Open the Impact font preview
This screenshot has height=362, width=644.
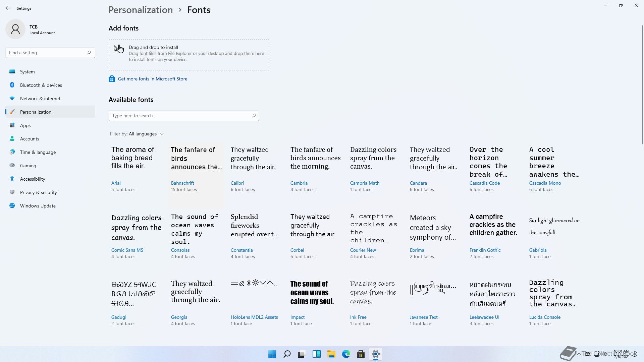[312, 293]
